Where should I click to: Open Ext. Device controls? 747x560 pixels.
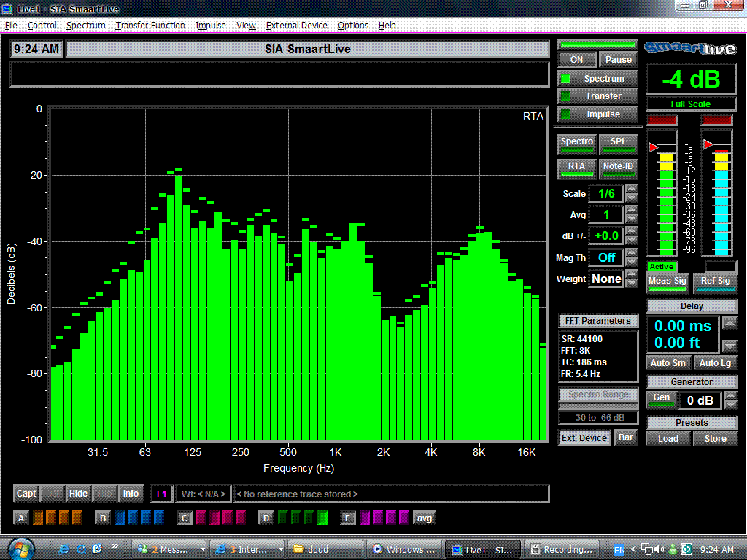coord(584,438)
